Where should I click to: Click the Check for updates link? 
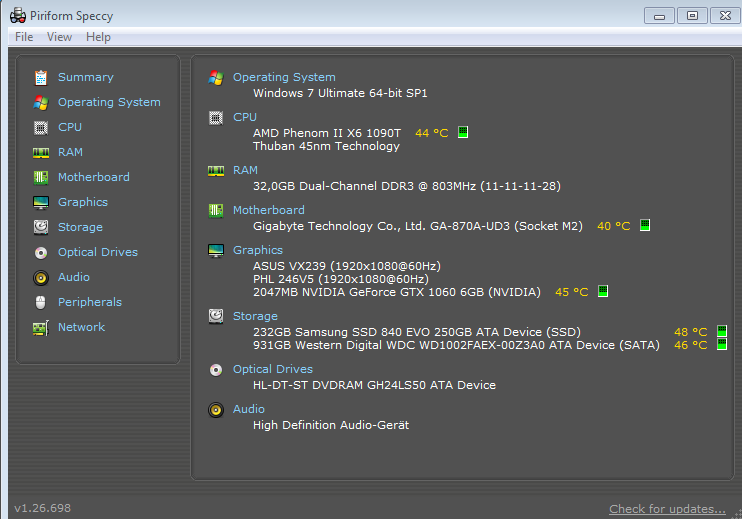point(667,509)
